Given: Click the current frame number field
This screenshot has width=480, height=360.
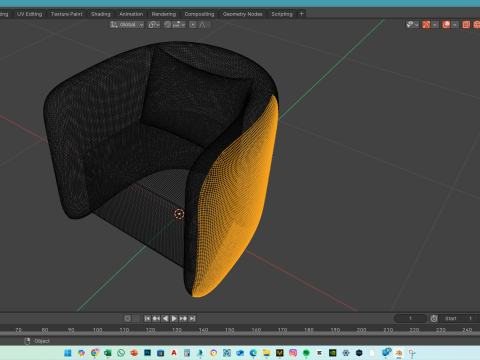Looking at the screenshot, I should coord(411,319).
